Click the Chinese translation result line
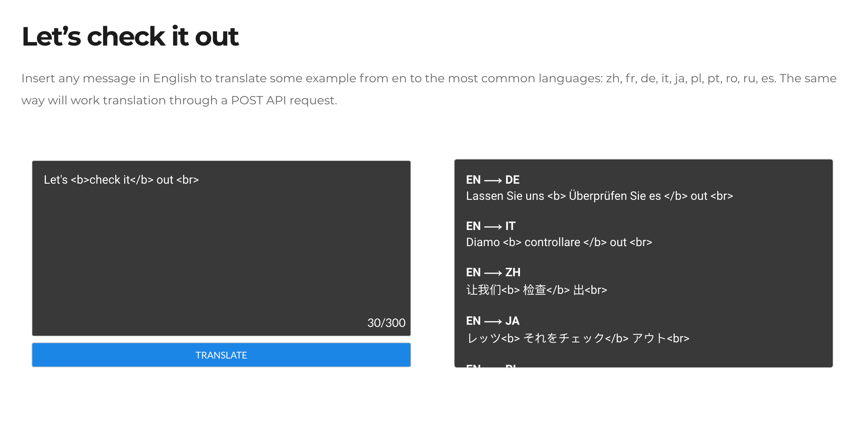The height and width of the screenshot is (432, 868). pyautogui.click(x=536, y=290)
